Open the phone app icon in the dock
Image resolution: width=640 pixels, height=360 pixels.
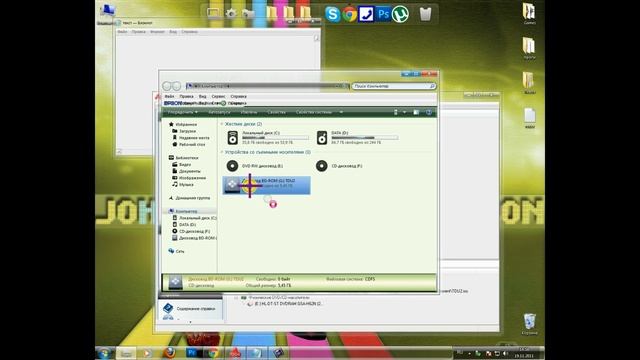tap(366, 14)
